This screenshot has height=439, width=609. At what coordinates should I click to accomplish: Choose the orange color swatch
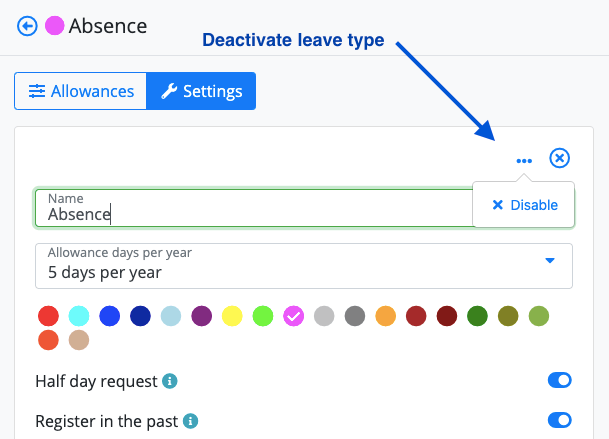[386, 316]
